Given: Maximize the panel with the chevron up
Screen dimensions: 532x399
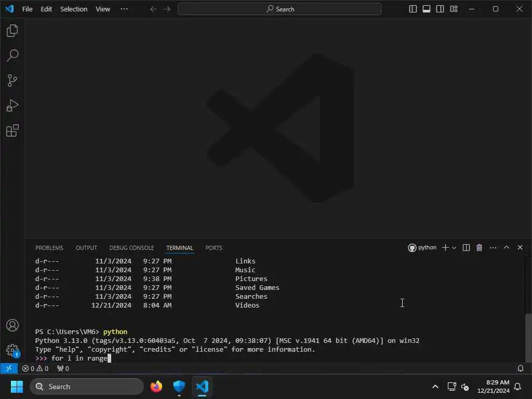Looking at the screenshot, I should (506, 247).
